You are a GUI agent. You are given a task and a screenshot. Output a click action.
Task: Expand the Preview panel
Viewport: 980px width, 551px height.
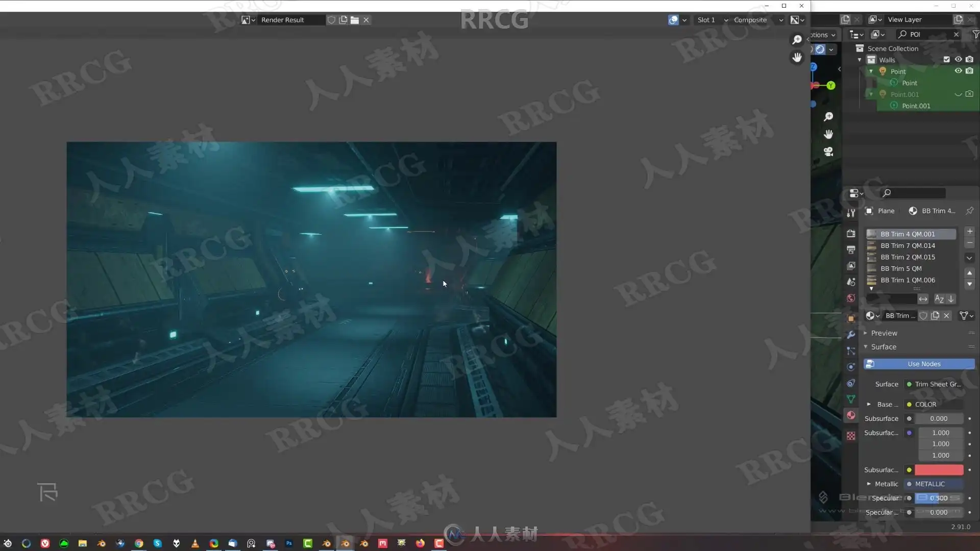pyautogui.click(x=884, y=333)
